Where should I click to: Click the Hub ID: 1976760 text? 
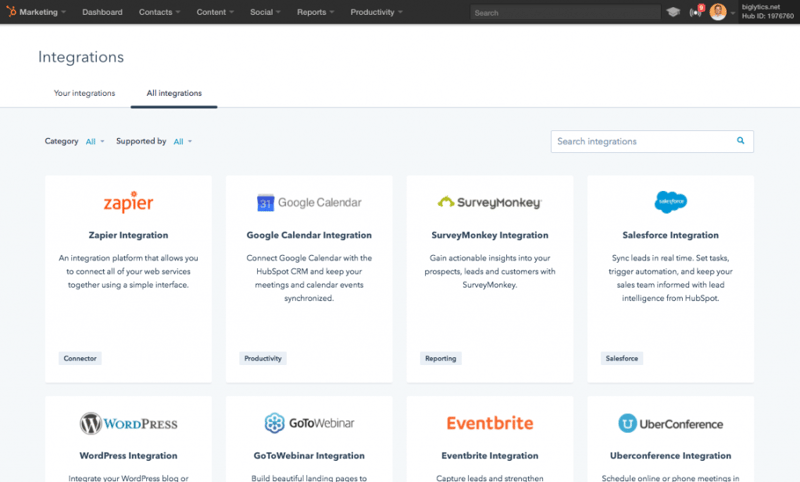(x=767, y=16)
